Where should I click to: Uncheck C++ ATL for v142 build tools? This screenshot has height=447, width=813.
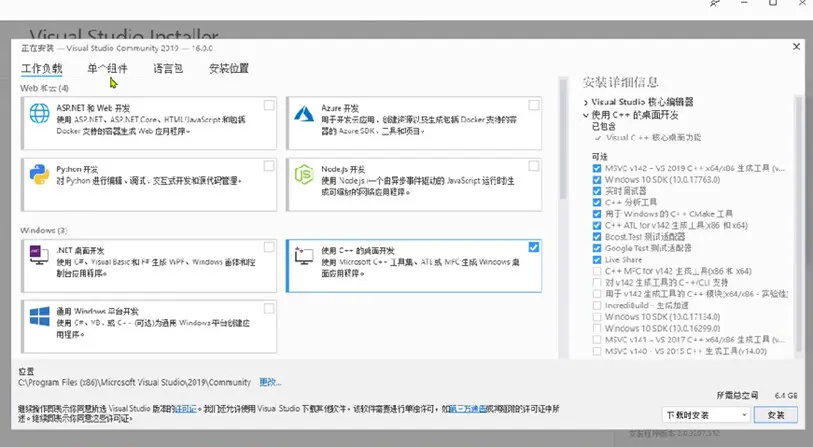click(597, 225)
